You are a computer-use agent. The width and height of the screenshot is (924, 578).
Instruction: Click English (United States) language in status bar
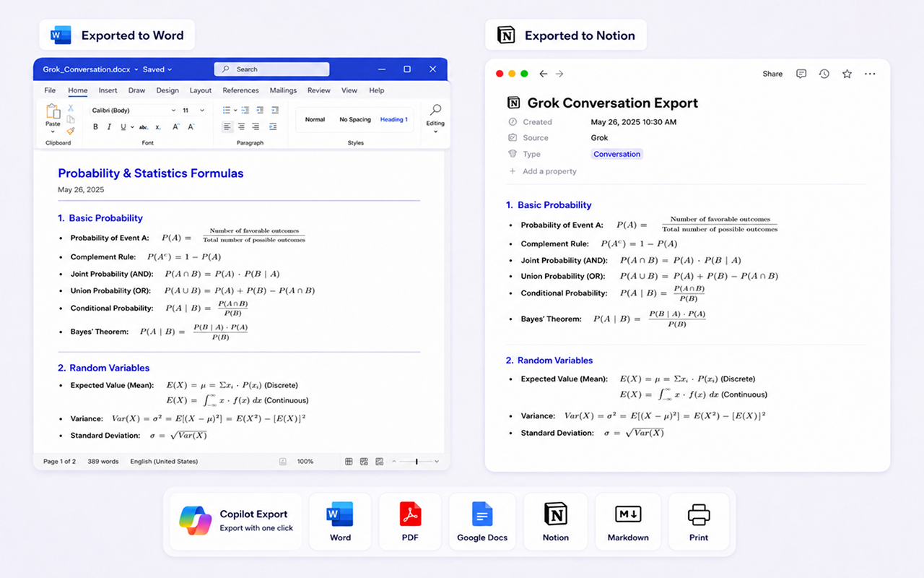164,461
